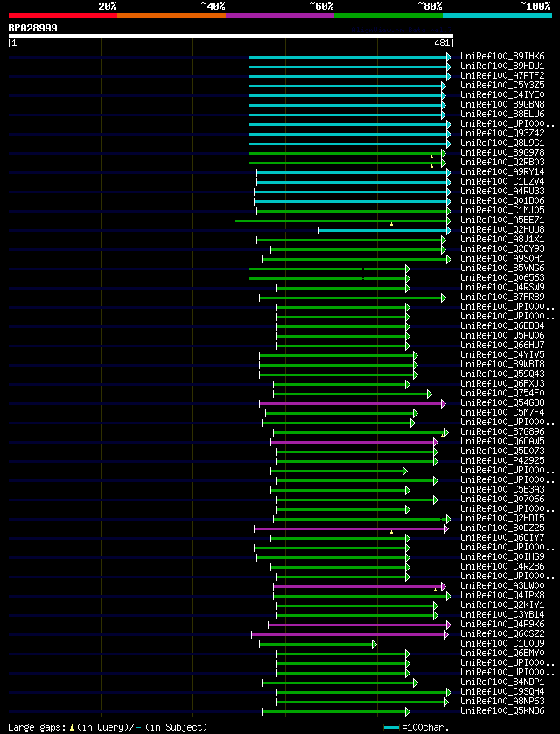Click UniRef100_Q8L9G1 hit name
Viewport: 560px width, 734px height.
point(502,143)
